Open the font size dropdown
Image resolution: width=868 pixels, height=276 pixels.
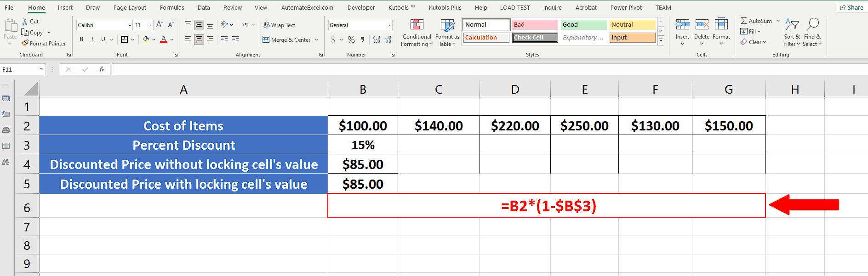coord(150,25)
